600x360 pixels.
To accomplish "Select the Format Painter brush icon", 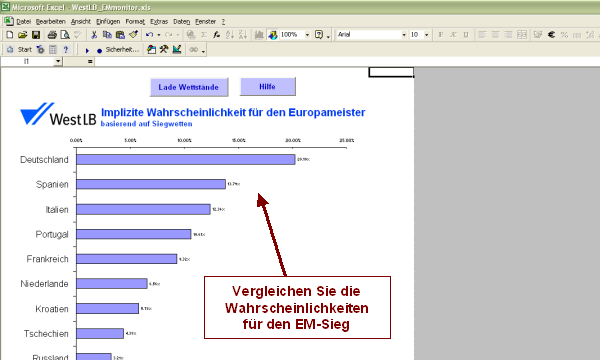I will [133, 35].
